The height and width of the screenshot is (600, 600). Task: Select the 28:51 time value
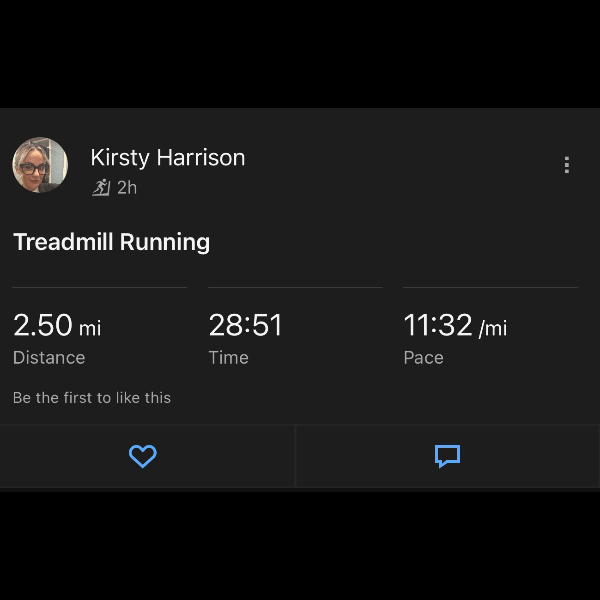point(245,325)
